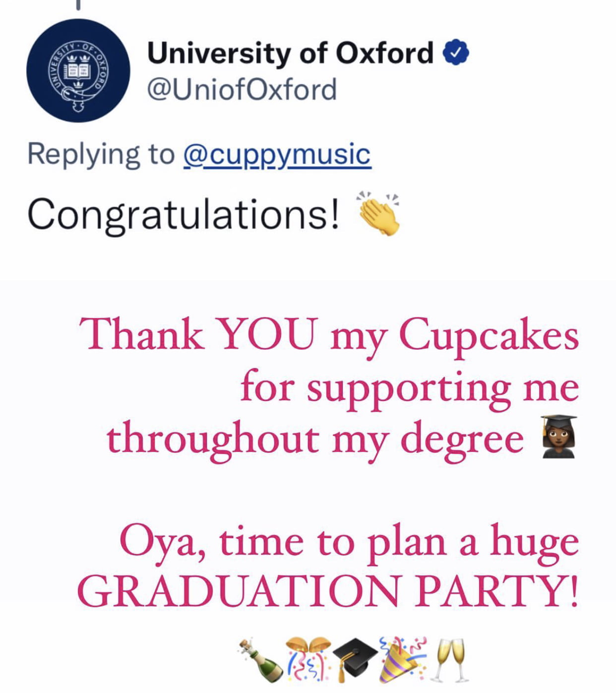Click the blue verified badge icon
The image size is (616, 693).
pyautogui.click(x=456, y=53)
